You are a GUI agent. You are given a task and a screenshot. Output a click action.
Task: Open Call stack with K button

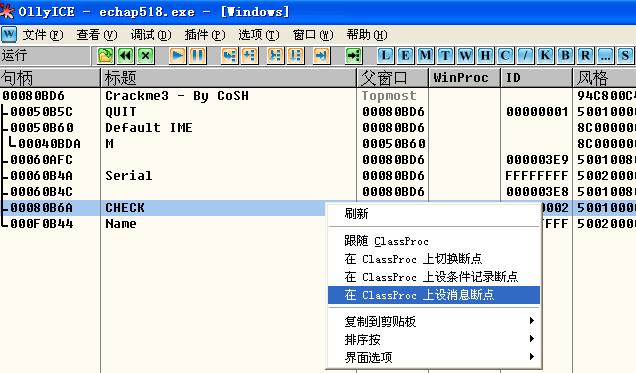(x=545, y=56)
